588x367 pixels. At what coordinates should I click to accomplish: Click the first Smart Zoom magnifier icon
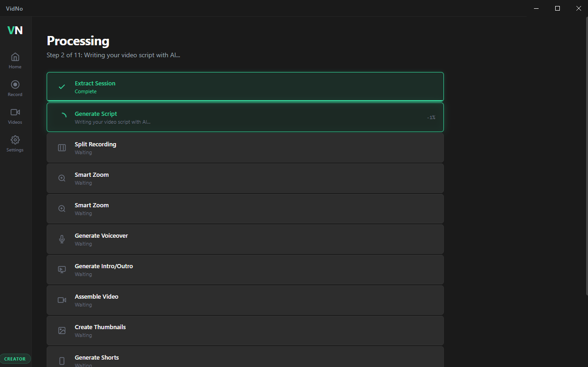tap(62, 178)
